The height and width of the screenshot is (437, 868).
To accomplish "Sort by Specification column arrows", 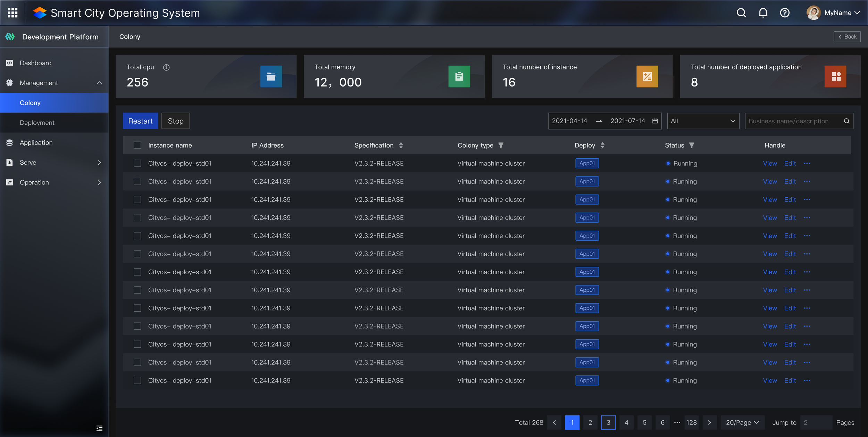I will 401,145.
